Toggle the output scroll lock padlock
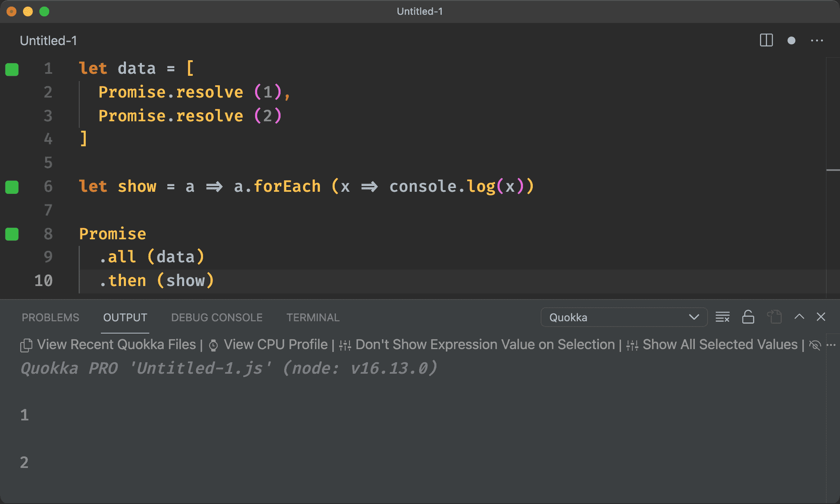 748,317
